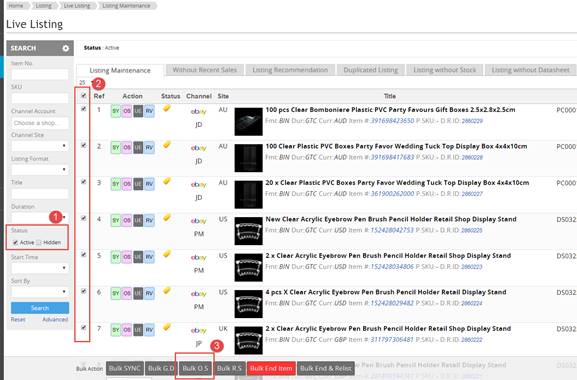577x380 pixels.
Task: Click the OS icon in row 4
Action: tap(127, 220)
